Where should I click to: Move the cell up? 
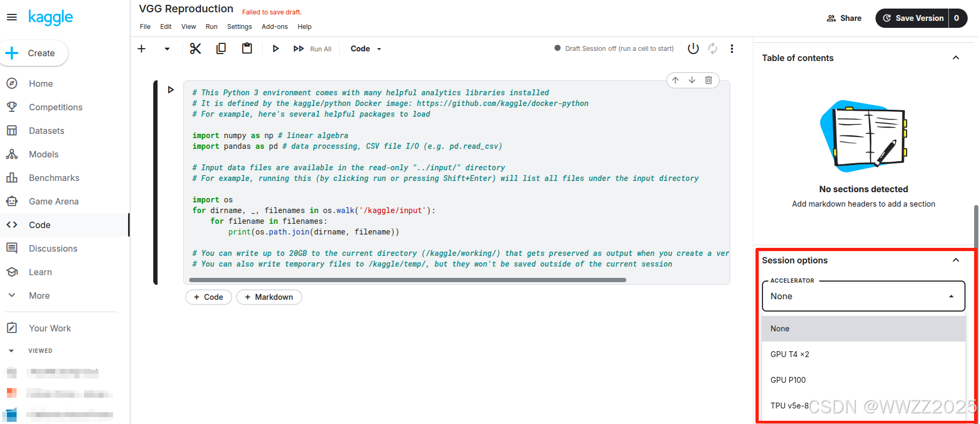click(676, 80)
